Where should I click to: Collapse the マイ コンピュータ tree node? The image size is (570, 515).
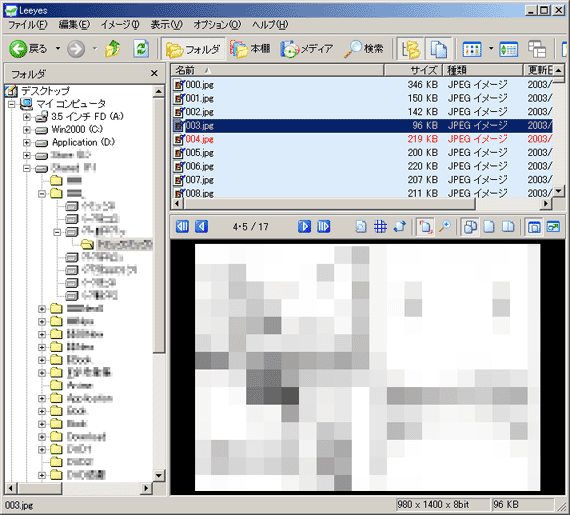pos(12,104)
